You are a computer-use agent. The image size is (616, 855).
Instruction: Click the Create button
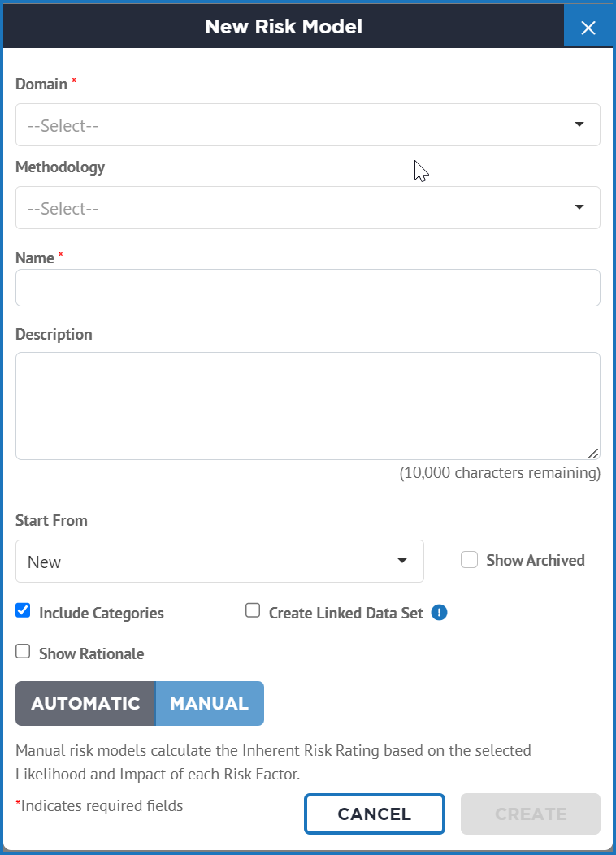coord(531,814)
